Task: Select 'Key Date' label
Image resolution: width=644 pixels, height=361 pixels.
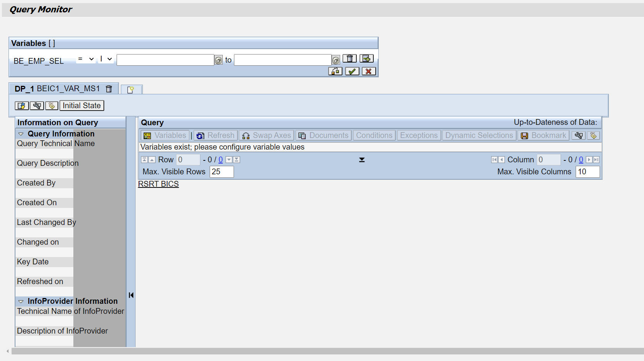Action: click(x=33, y=262)
